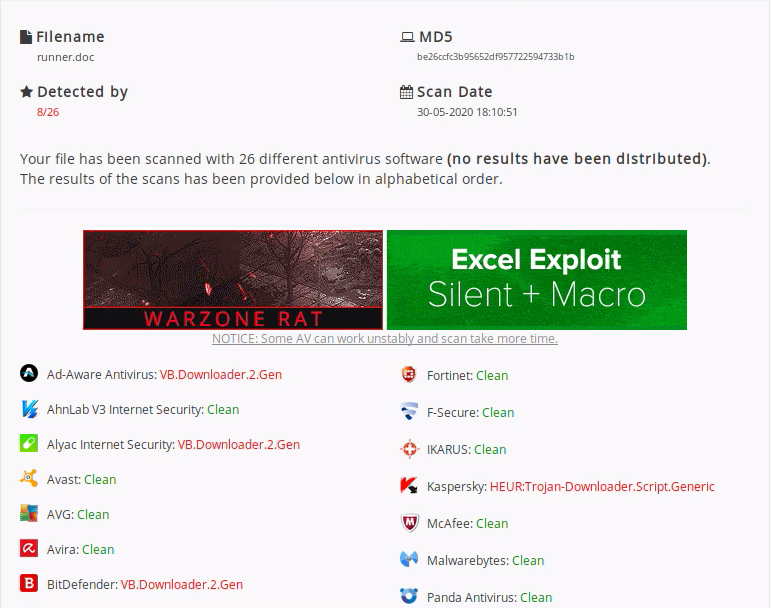The image size is (772, 608).
Task: Click the Filename heading
Action: point(70,37)
